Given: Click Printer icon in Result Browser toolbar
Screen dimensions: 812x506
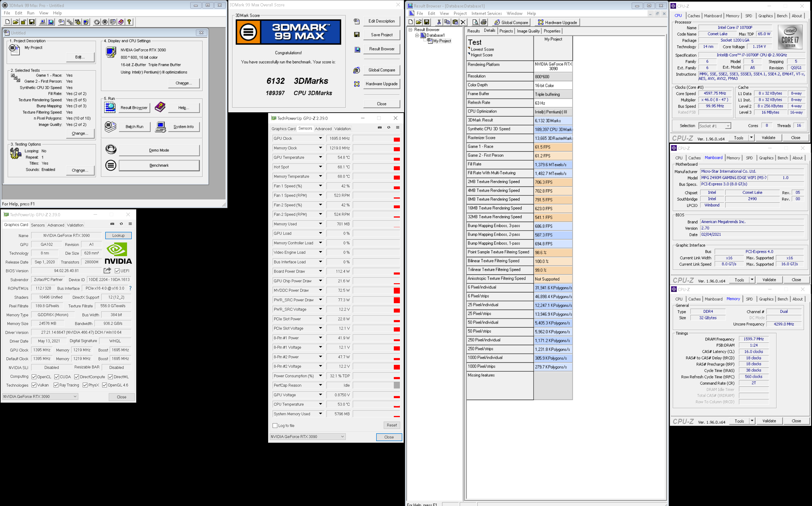Looking at the screenshot, I should 483,23.
